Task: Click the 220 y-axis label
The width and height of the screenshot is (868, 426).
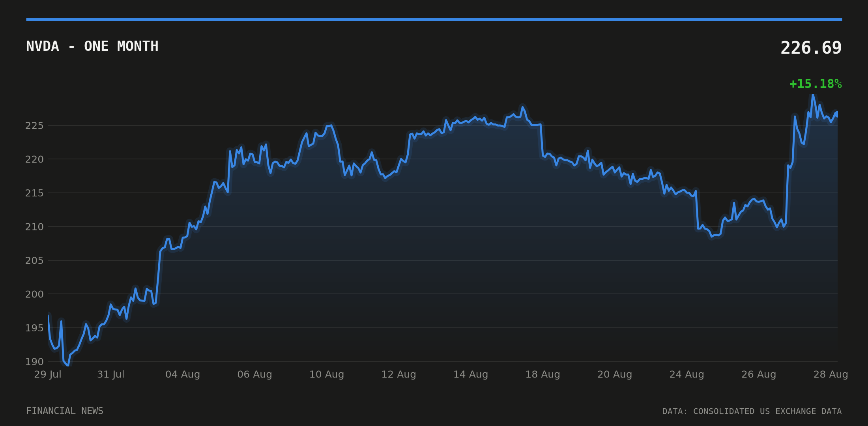Action: (x=34, y=159)
